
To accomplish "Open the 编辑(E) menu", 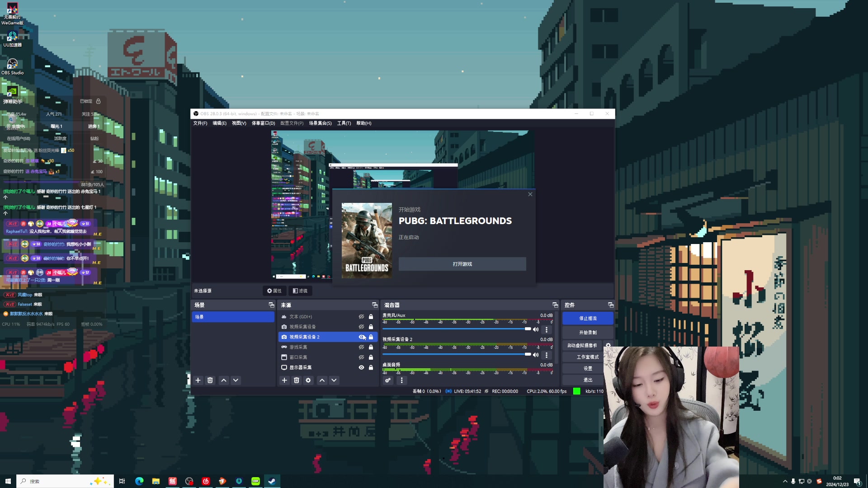I will click(x=220, y=123).
